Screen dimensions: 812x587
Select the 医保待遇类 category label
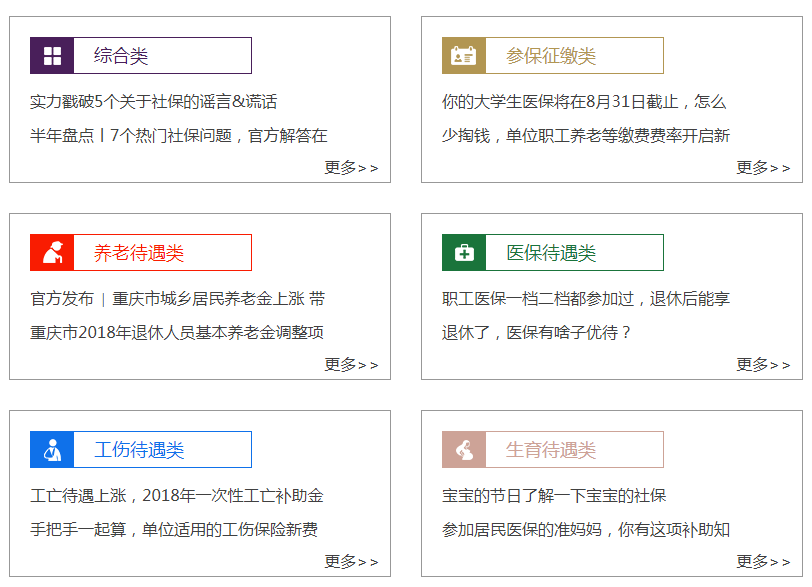coord(551,253)
